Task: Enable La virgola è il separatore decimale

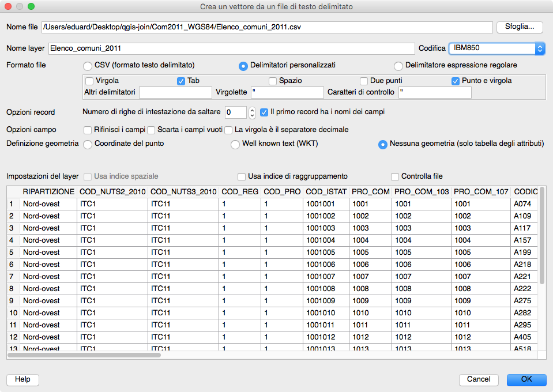Action: 228,130
